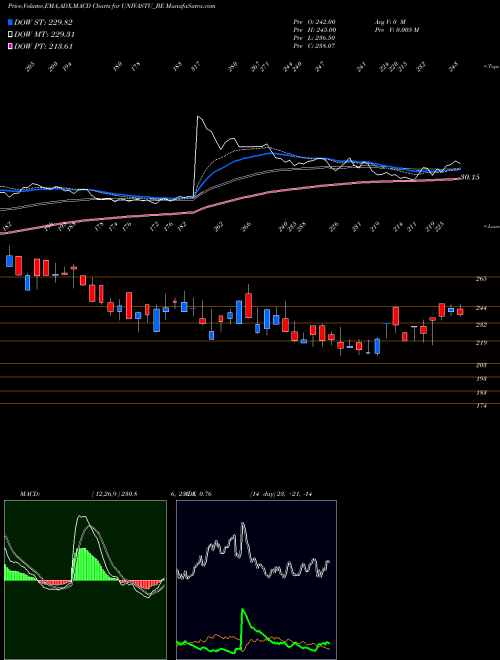The width and height of the screenshot is (500, 660).
Task: Click the 193 price level label
Action: point(481,379)
